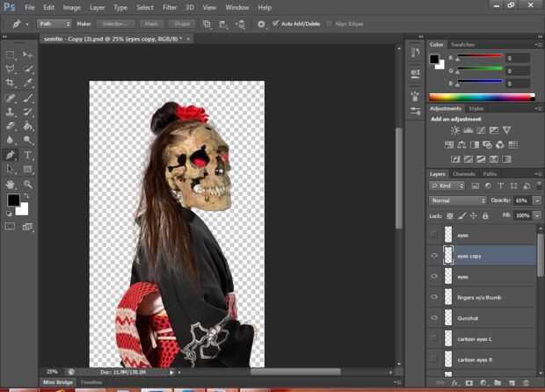The height and width of the screenshot is (392, 545).
Task: Open the Filter menu
Action: (170, 7)
